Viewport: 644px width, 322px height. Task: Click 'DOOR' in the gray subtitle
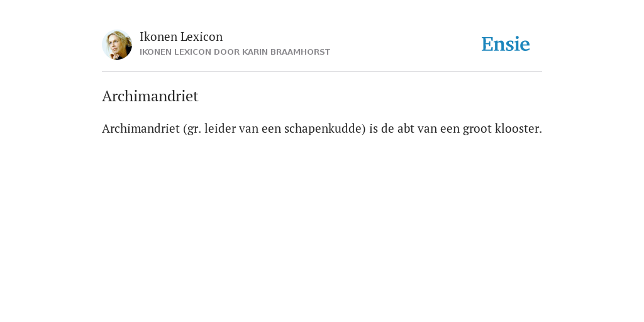pos(226,52)
